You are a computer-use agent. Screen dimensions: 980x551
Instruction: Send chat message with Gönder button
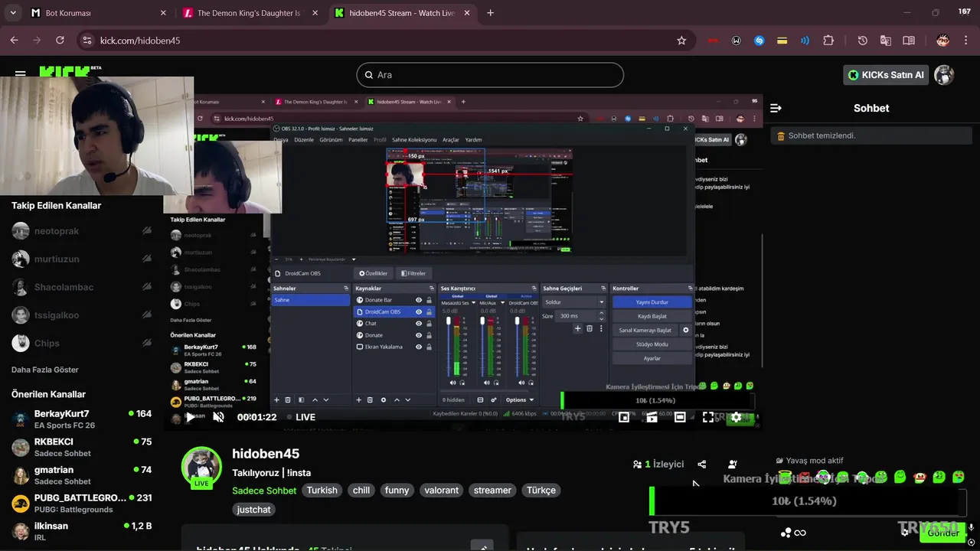pyautogui.click(x=942, y=533)
